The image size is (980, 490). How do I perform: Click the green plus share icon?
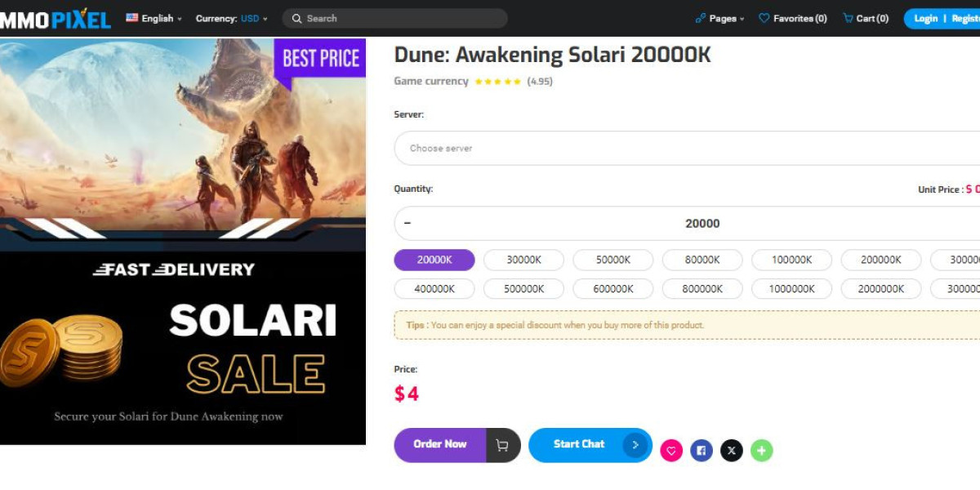point(761,450)
